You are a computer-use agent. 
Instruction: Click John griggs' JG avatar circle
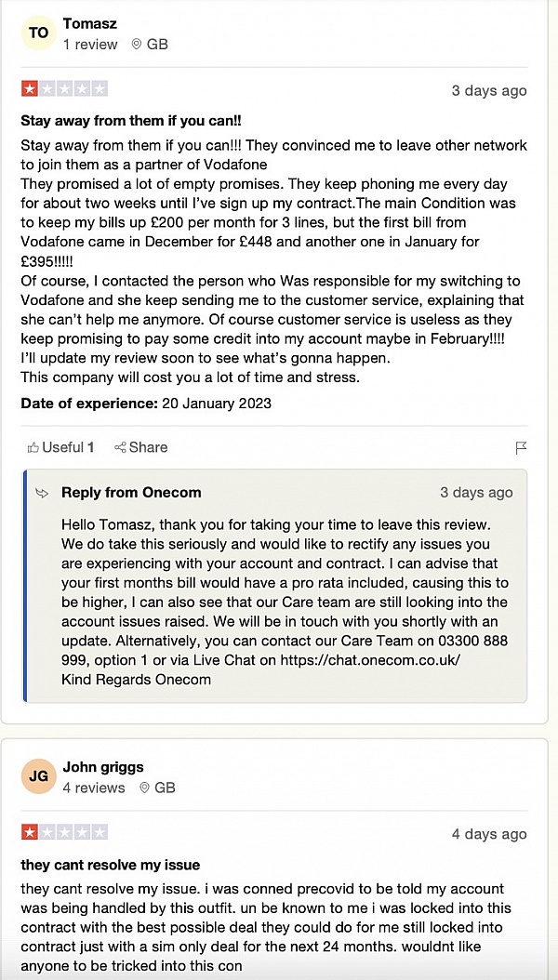[38, 777]
